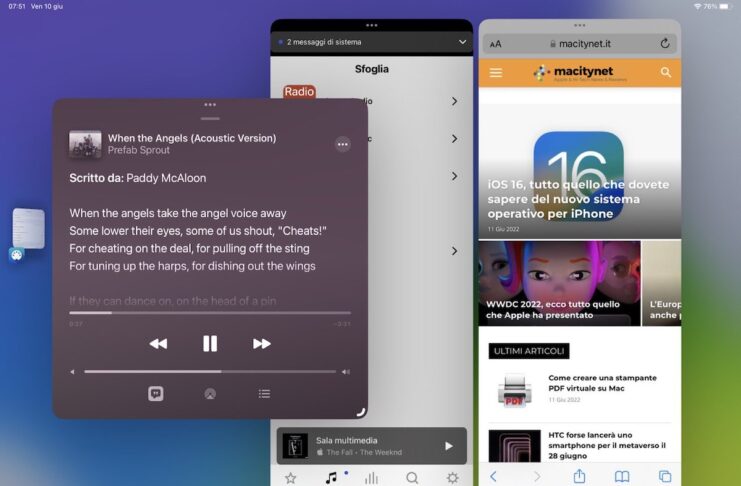Click The Fall album cover in Sala multimedia
741x486 pixels.
click(295, 446)
